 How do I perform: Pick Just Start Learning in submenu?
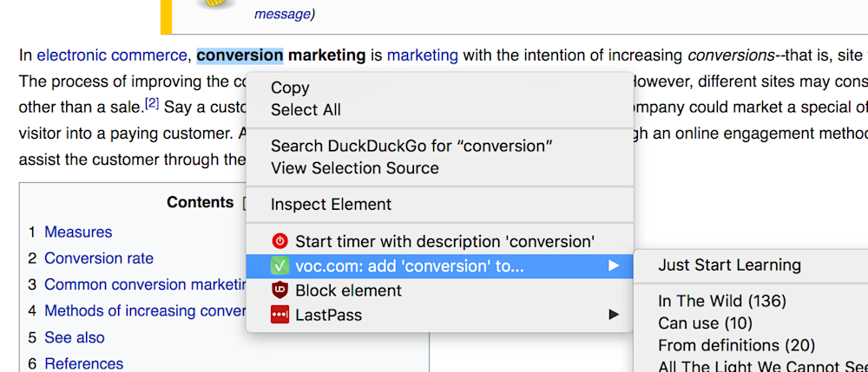(729, 264)
